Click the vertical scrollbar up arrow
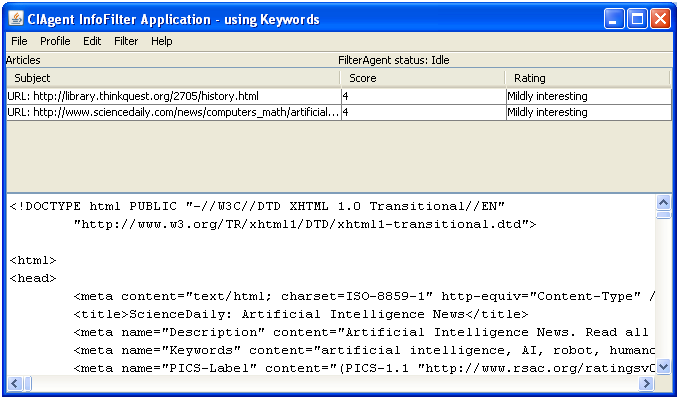This screenshot has height=399, width=679. (x=663, y=202)
